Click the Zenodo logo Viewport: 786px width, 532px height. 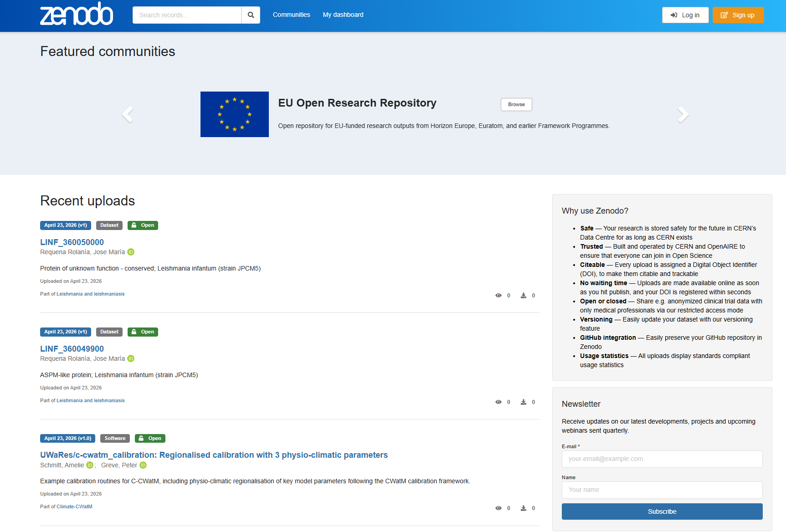77,15
